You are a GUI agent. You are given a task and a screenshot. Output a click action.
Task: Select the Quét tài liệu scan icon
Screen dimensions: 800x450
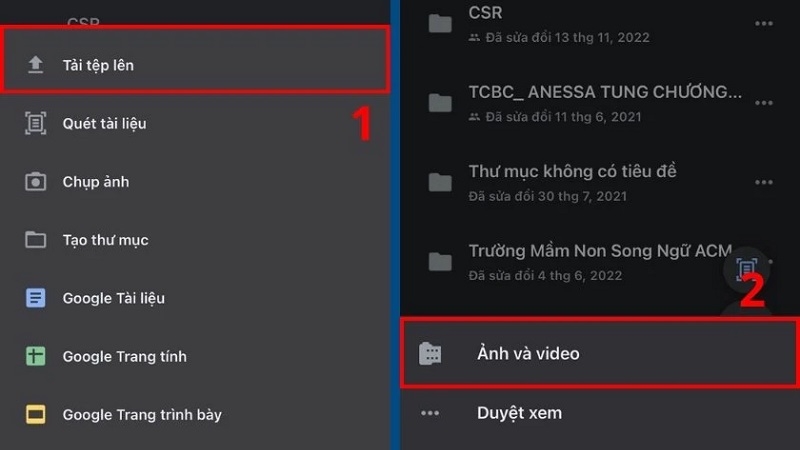[x=35, y=123]
